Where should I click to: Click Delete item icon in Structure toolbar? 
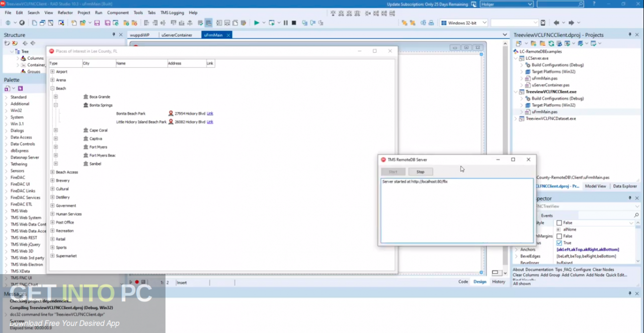(x=15, y=43)
